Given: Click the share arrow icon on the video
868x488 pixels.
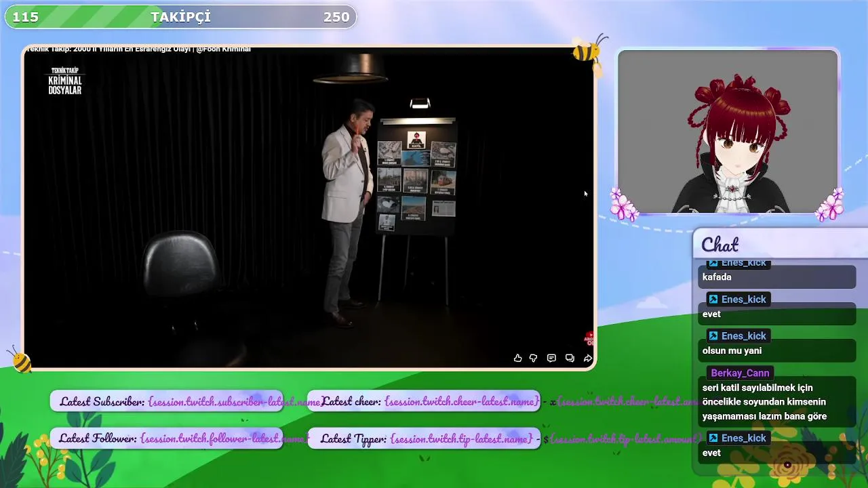Looking at the screenshot, I should pos(588,358).
